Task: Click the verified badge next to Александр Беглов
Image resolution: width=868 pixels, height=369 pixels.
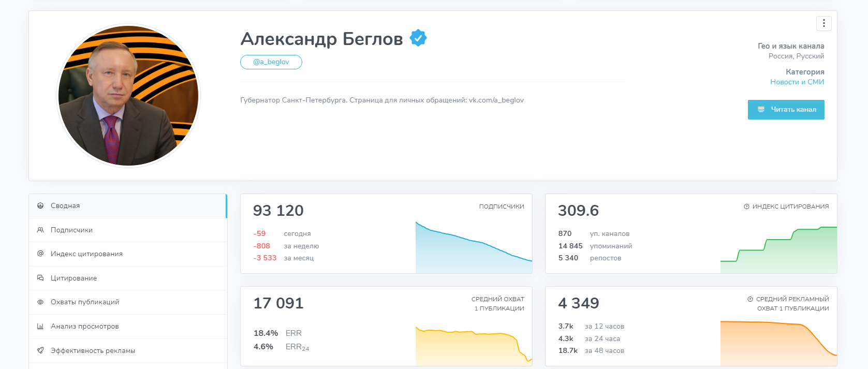Action: tap(418, 38)
